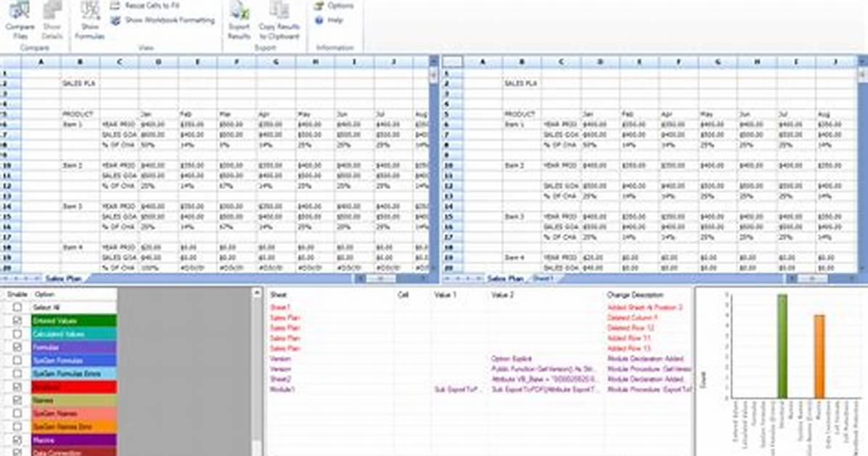Select the 'Deleted Column F' change entry

(479, 318)
